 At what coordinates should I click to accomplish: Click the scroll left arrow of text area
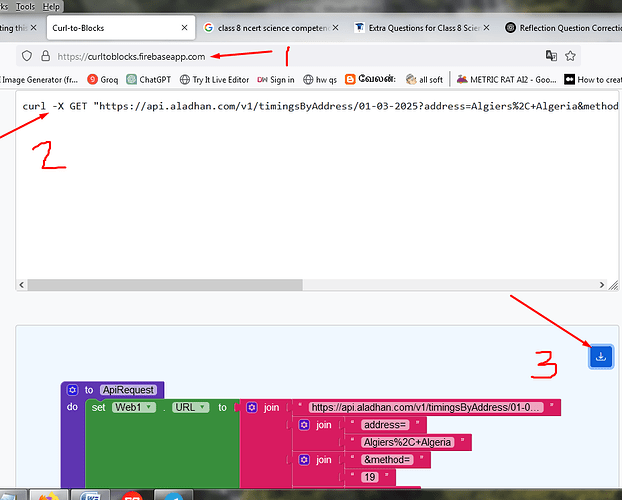[22, 285]
